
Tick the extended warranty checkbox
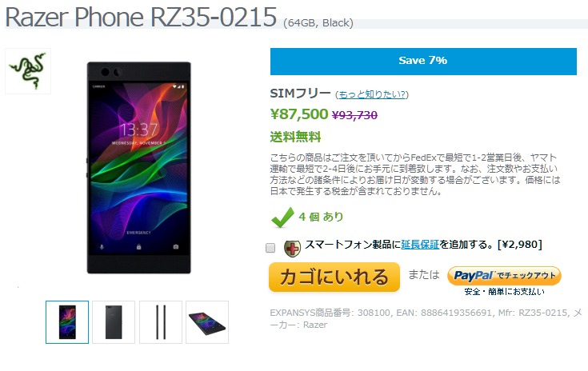[270, 248]
